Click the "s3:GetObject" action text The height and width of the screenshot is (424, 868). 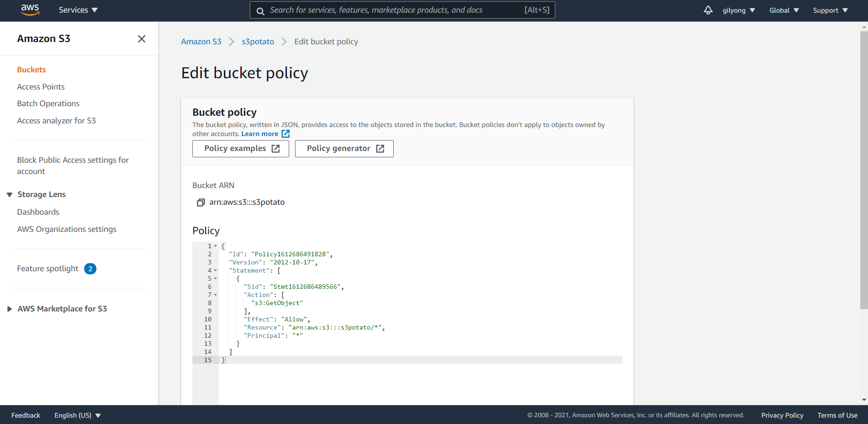[277, 303]
